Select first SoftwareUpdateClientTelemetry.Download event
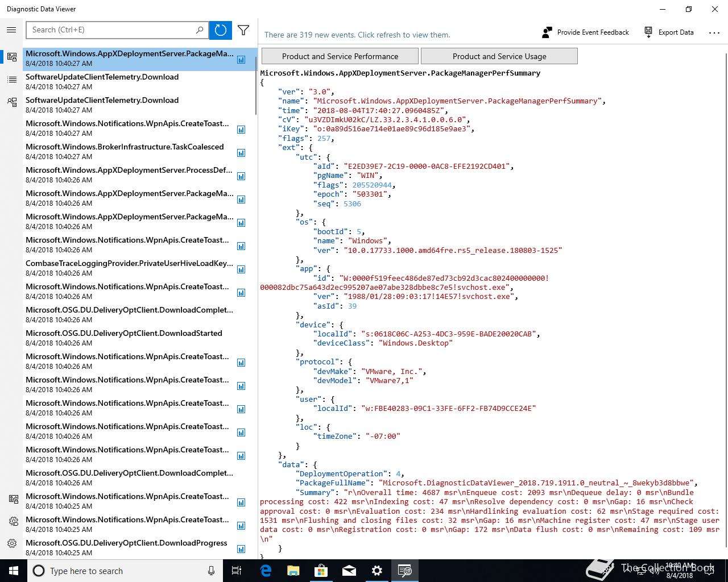 tap(139, 82)
